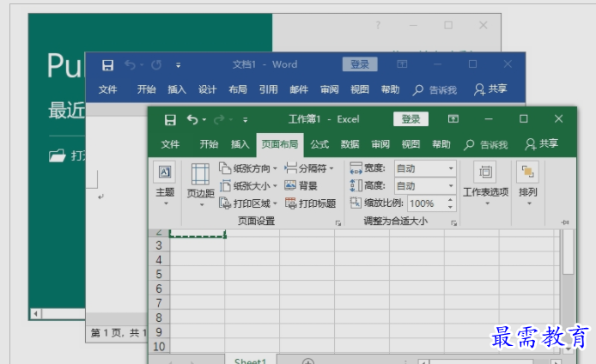Open the 主题 themes gallery

click(164, 183)
